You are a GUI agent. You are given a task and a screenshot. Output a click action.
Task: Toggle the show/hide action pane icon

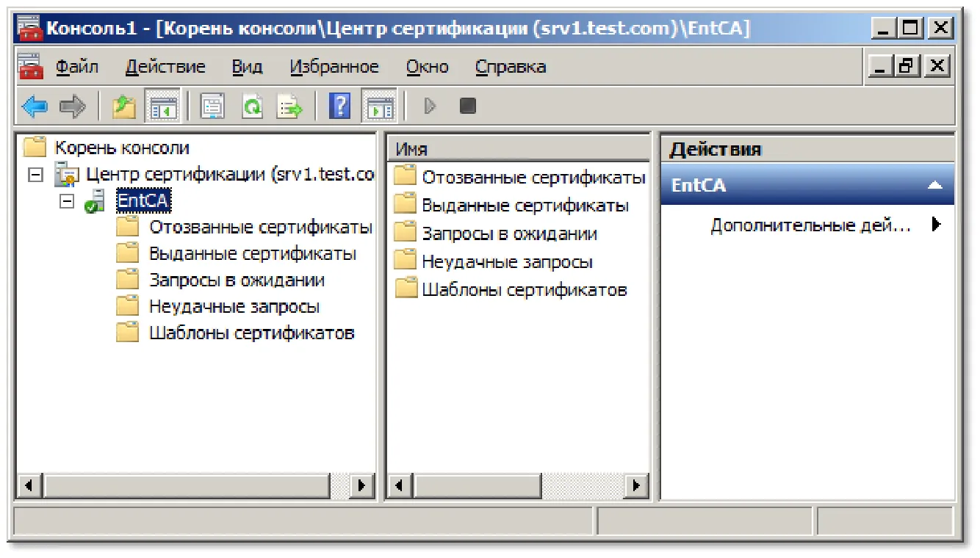[x=379, y=107]
